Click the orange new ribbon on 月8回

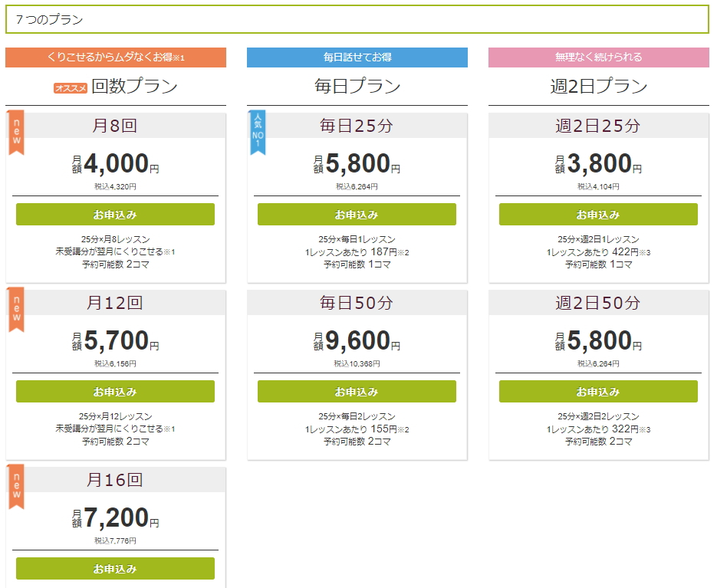pyautogui.click(x=16, y=133)
